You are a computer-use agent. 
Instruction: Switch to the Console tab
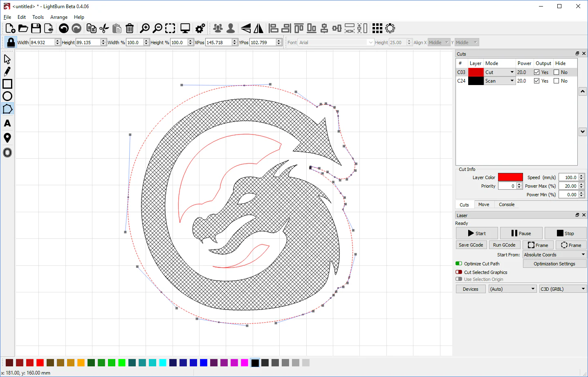click(x=506, y=204)
